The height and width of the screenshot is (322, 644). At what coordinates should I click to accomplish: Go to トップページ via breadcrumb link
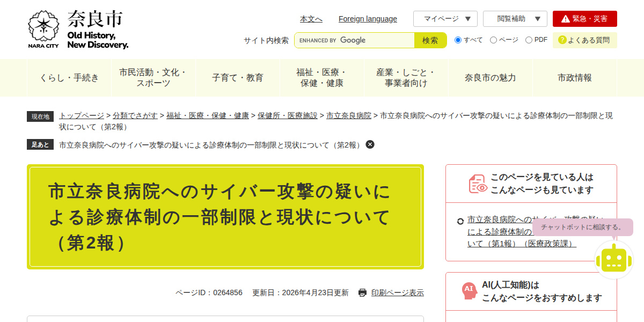[x=80, y=115]
